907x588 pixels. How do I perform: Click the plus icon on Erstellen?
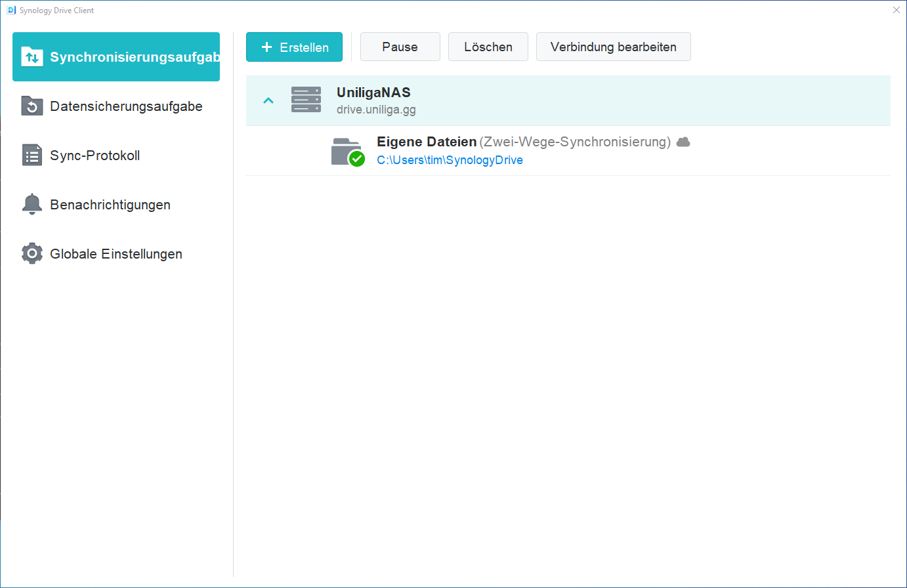click(x=266, y=47)
